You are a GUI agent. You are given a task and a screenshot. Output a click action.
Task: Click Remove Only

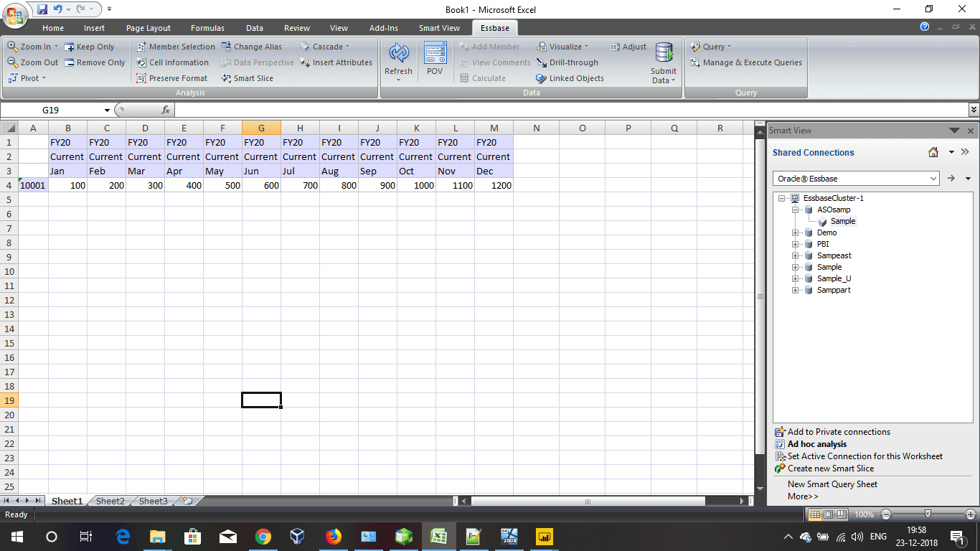pyautogui.click(x=95, y=62)
